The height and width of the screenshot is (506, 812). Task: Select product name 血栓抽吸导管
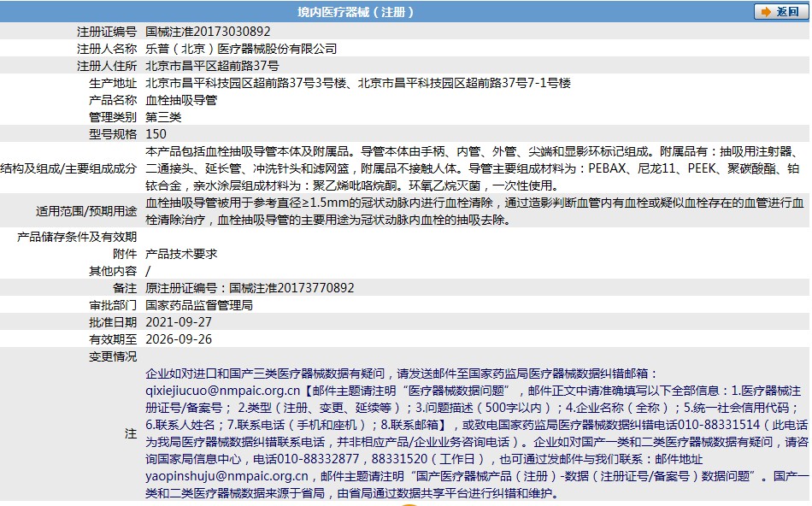coord(181,100)
